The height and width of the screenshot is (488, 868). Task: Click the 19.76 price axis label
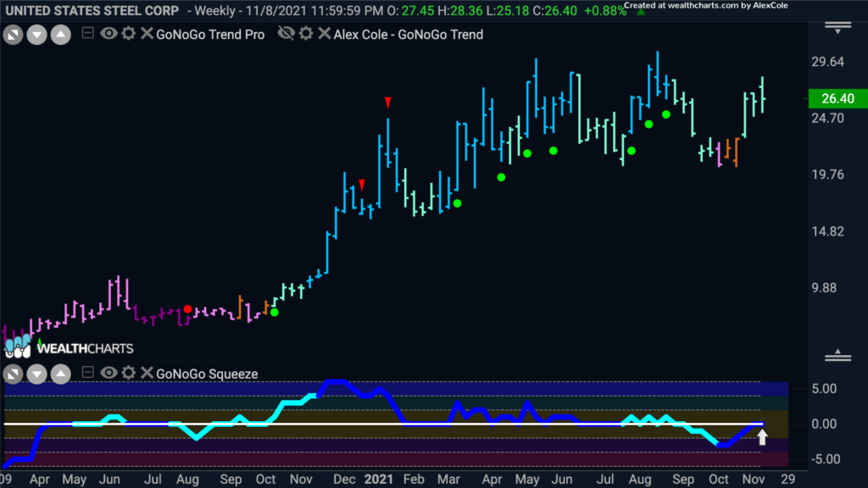(x=828, y=175)
